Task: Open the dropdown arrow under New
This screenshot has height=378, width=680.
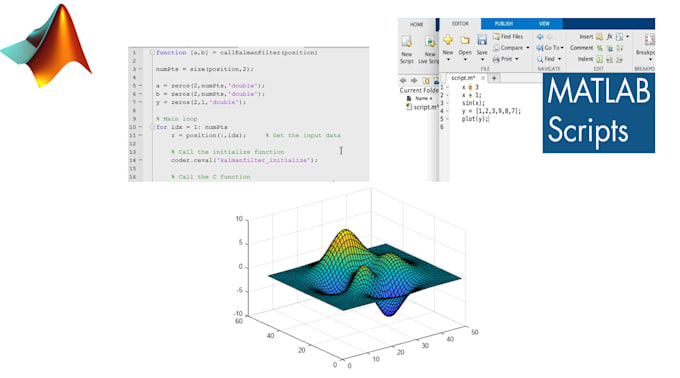Action: pos(448,60)
